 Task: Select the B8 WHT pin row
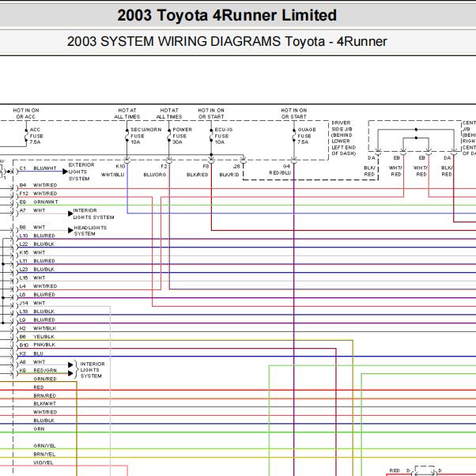point(32,228)
